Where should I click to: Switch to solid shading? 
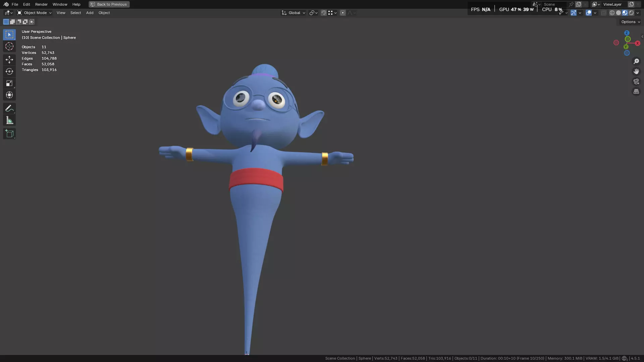619,13
